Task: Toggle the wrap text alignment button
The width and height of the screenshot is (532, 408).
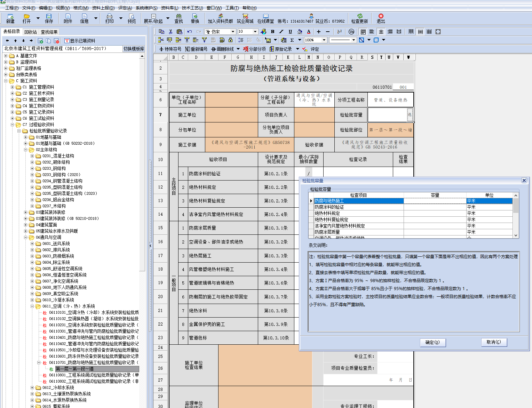Action: (363, 32)
